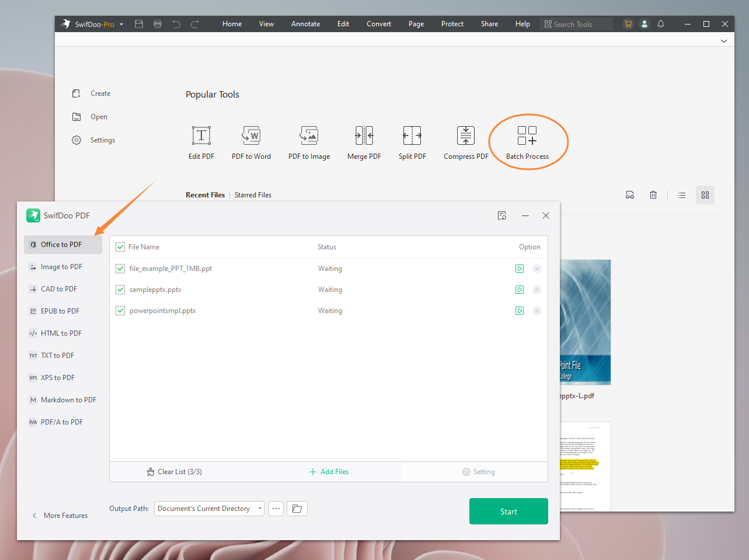Click the scan icon beside the trash
The height and width of the screenshot is (560, 749).
pyautogui.click(x=630, y=195)
